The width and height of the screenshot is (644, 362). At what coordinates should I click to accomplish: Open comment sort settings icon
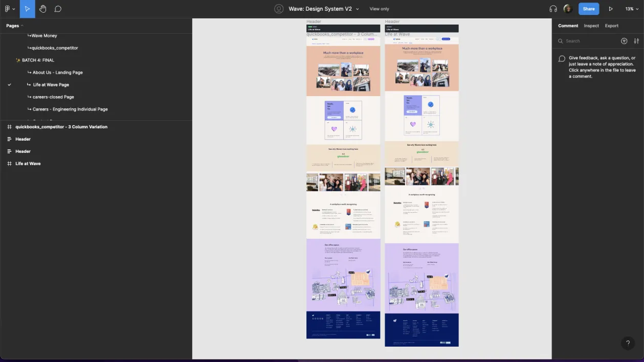point(636,41)
